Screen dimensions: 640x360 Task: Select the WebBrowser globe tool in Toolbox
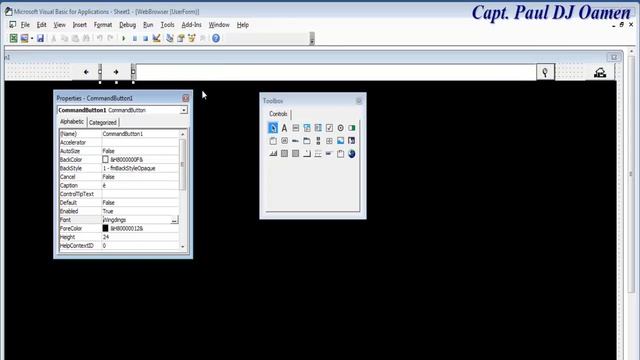tap(351, 154)
